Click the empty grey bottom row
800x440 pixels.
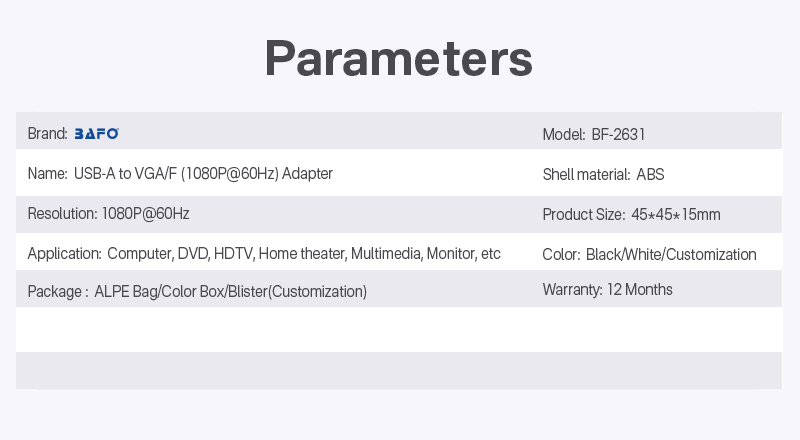[x=399, y=371]
